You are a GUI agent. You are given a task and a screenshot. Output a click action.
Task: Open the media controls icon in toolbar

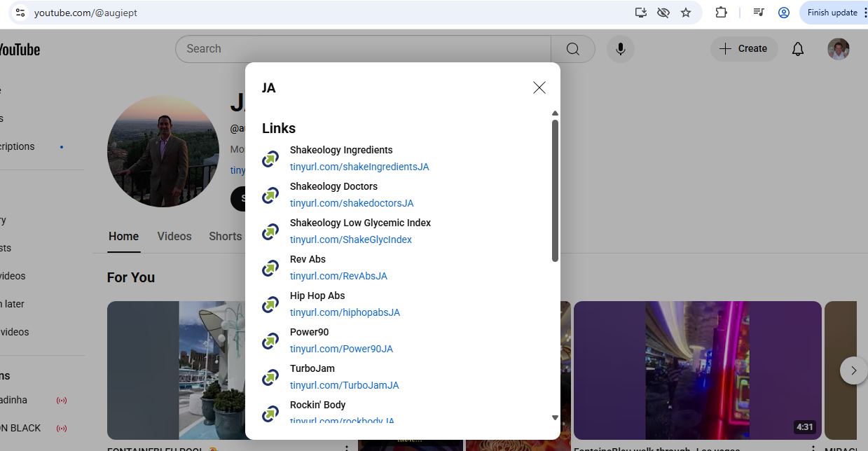(x=759, y=13)
